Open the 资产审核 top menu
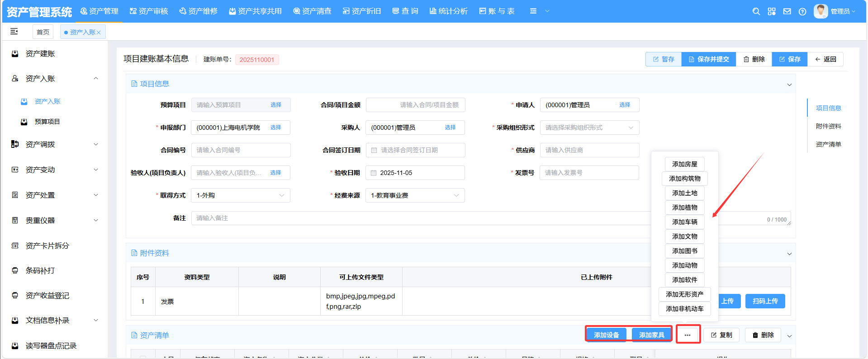 point(149,11)
